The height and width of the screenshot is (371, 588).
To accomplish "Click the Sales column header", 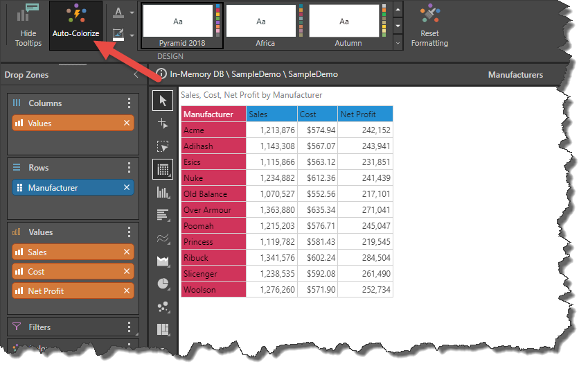I will pos(272,114).
